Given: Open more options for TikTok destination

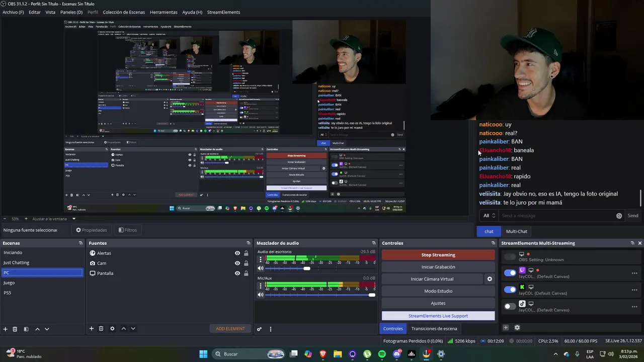Looking at the screenshot, I should pos(634,306).
